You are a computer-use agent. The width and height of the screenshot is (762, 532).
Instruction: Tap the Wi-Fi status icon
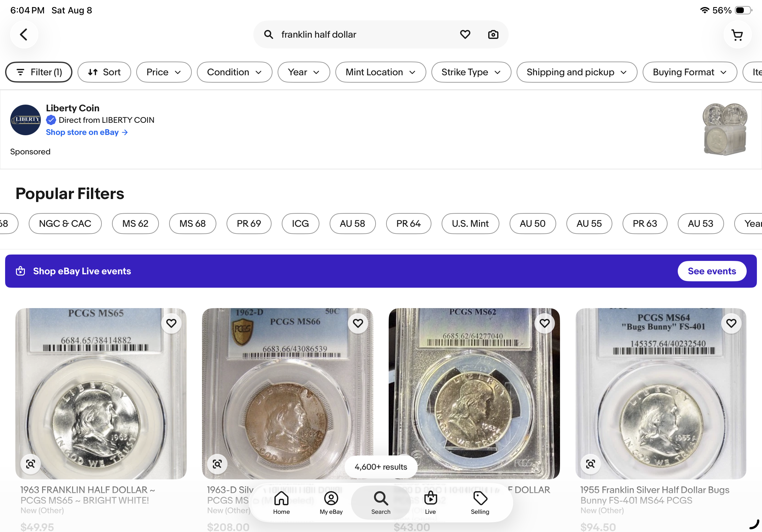pos(704,10)
